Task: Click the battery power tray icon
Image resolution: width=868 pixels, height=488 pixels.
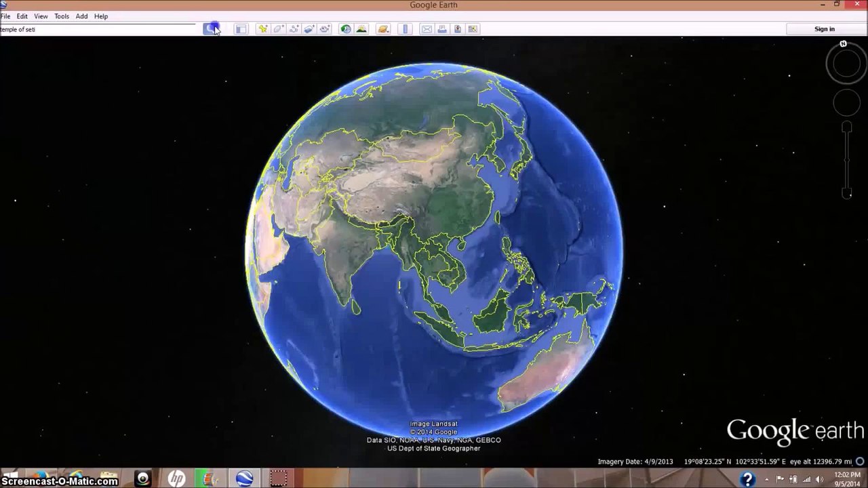Action: (x=794, y=479)
